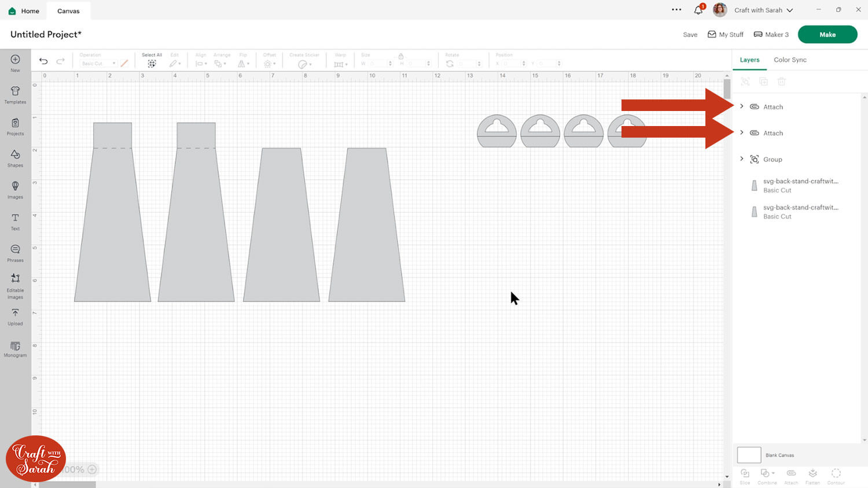Expand the Group layer
Image resolution: width=868 pixels, height=488 pixels.
click(742, 159)
